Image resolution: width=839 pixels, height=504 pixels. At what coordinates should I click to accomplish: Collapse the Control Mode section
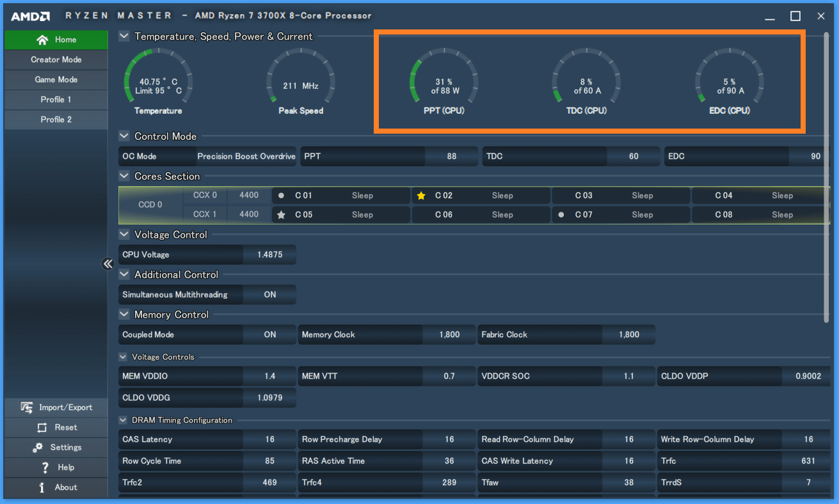click(x=124, y=136)
